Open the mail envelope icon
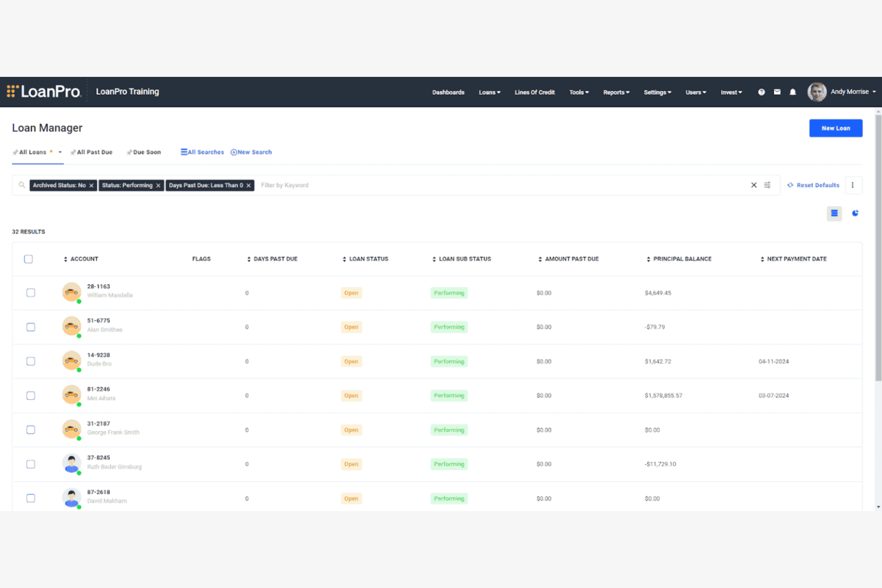The width and height of the screenshot is (882, 588). [777, 92]
